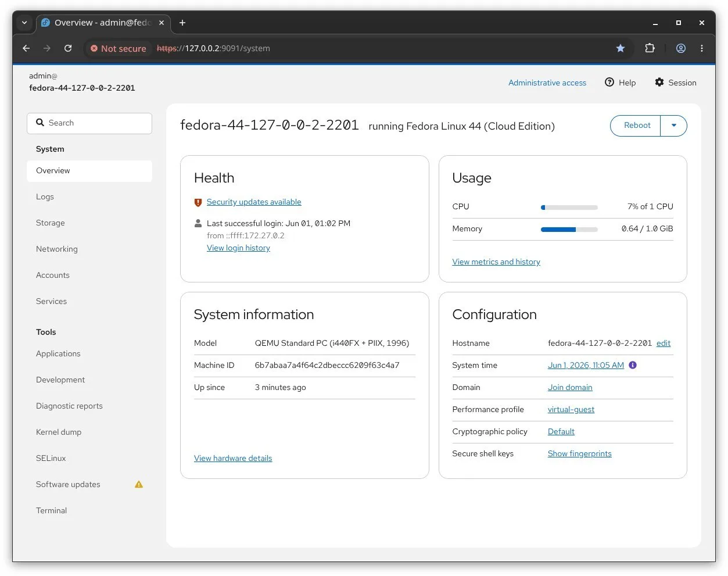Click Join domain link

[x=570, y=388]
